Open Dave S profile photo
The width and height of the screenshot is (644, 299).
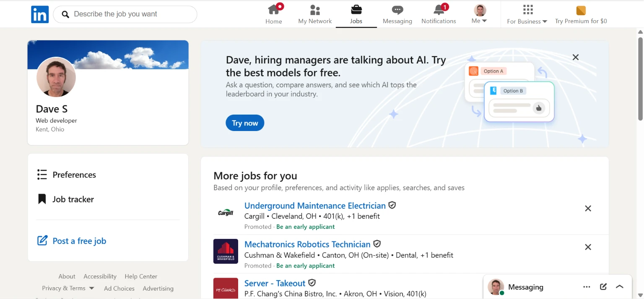(56, 77)
